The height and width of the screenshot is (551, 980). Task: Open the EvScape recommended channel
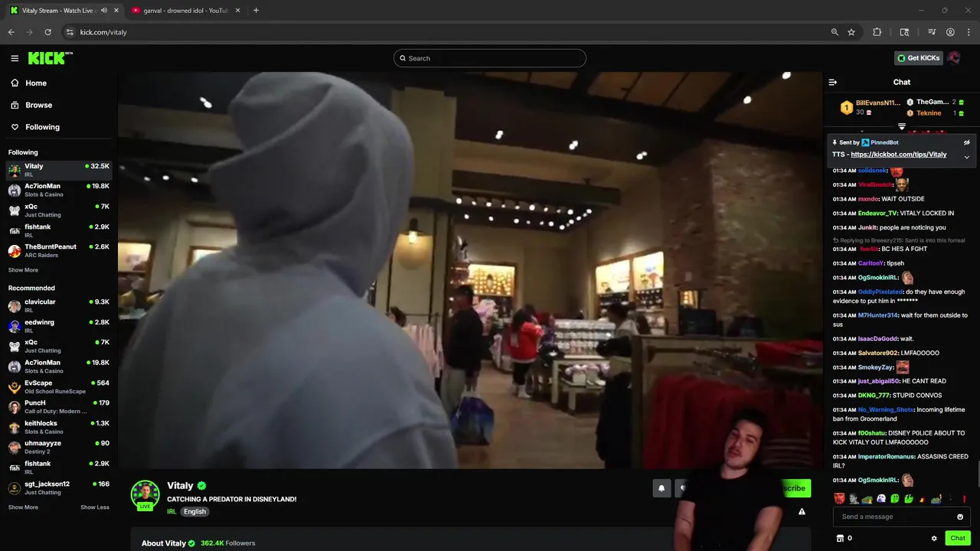[60, 386]
